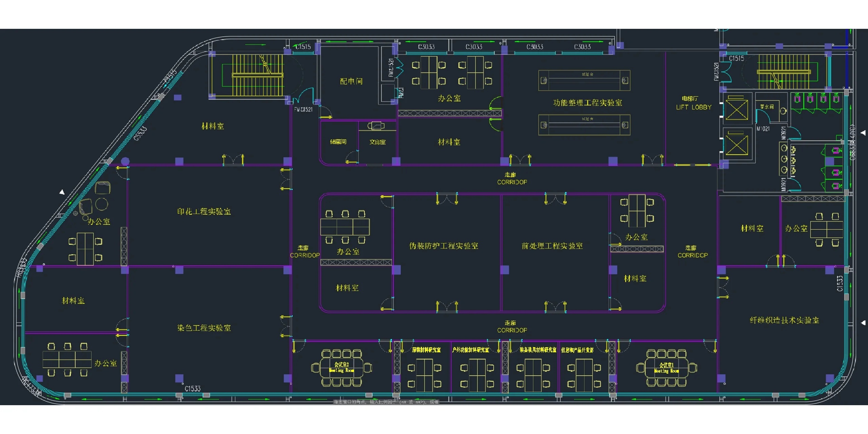The image size is (868, 434).
Task: Select the 储藏间 label
Action: pyautogui.click(x=338, y=142)
